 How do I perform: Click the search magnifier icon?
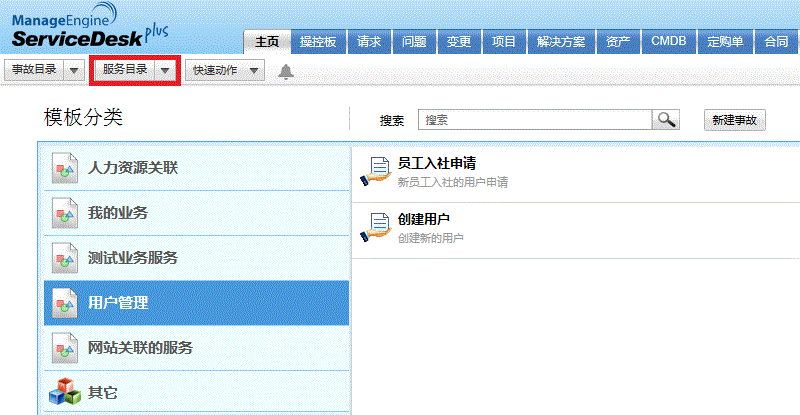click(666, 120)
